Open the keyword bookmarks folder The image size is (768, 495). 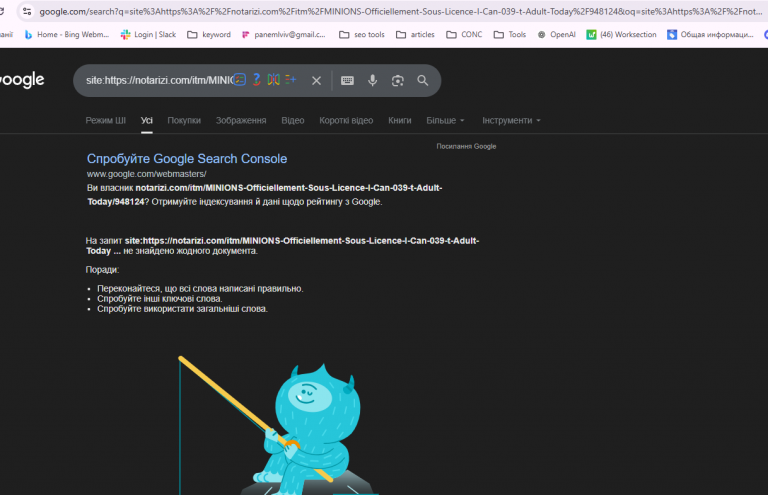pyautogui.click(x=209, y=34)
